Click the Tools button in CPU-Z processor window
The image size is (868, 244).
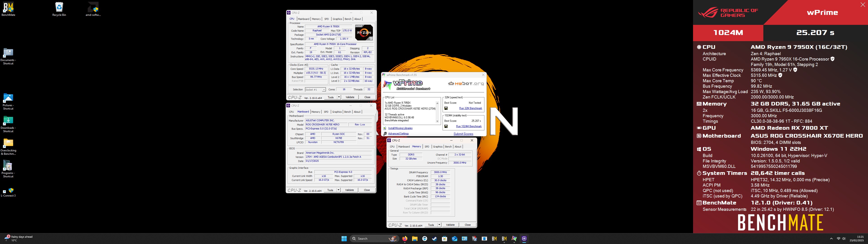(330, 97)
